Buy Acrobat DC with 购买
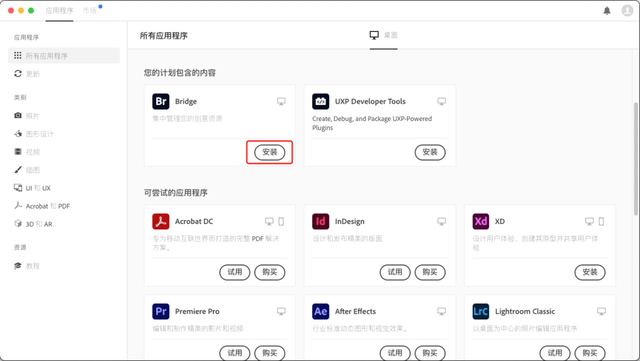The image size is (640, 361). coord(269,272)
